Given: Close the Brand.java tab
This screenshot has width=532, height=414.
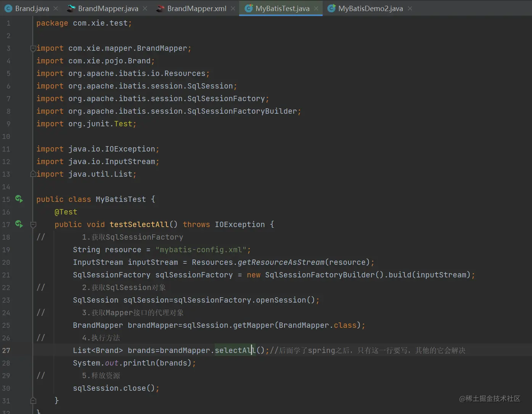Looking at the screenshot, I should click(56, 8).
